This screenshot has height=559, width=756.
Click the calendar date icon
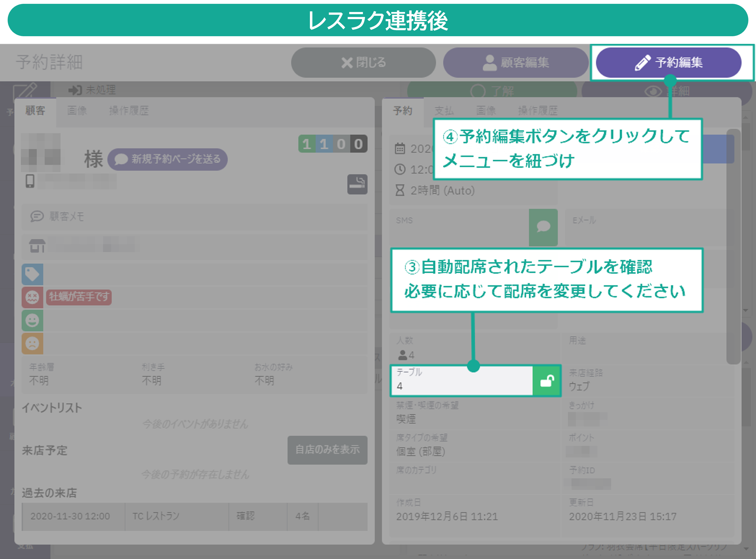tap(400, 148)
